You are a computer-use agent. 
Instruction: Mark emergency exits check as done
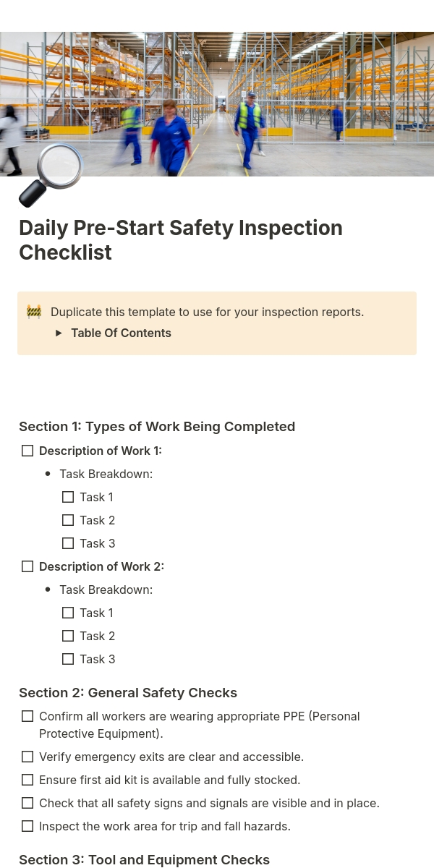[27, 757]
